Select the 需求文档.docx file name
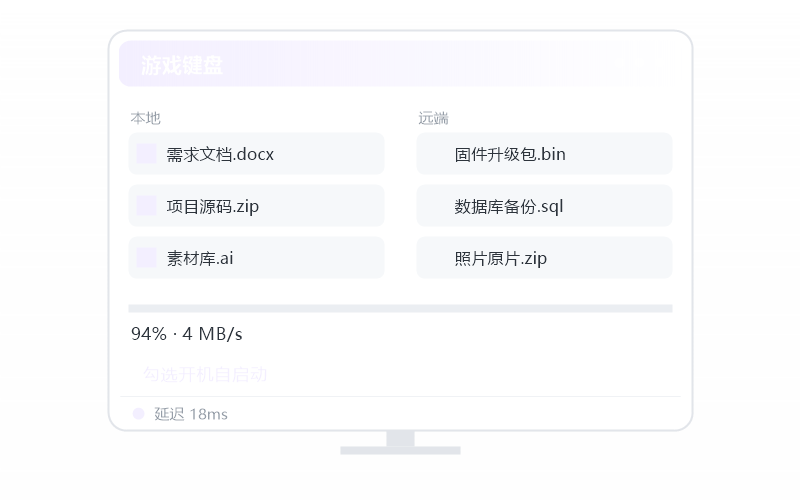Viewport: 800px width, 500px height. click(220, 154)
